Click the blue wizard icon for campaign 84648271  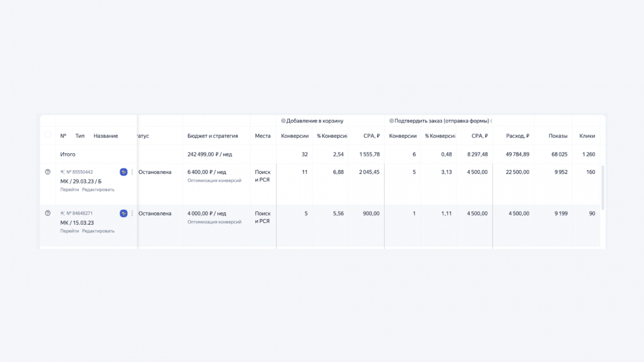click(124, 213)
